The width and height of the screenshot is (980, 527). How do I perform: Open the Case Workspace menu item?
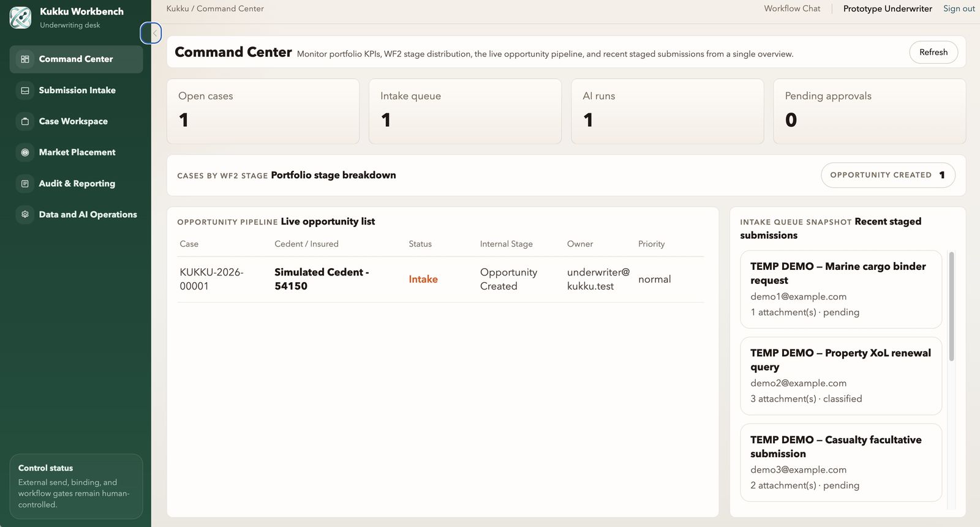(x=76, y=121)
